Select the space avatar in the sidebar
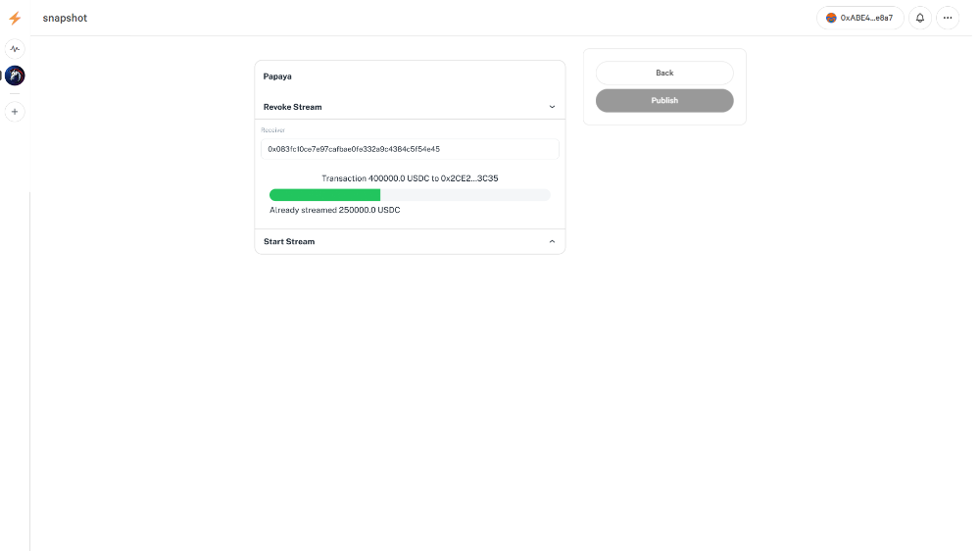980x551 pixels. coord(15,75)
